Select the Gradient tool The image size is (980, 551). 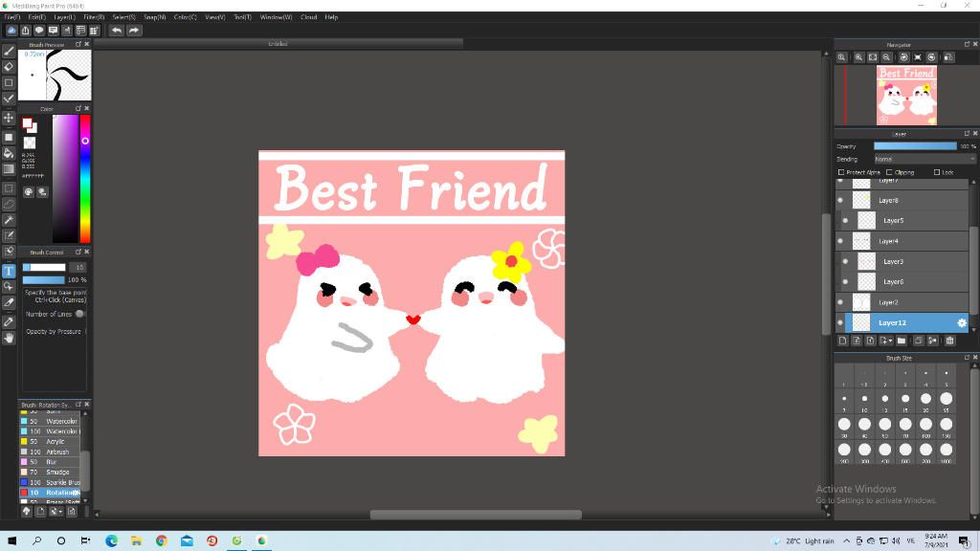[9, 168]
